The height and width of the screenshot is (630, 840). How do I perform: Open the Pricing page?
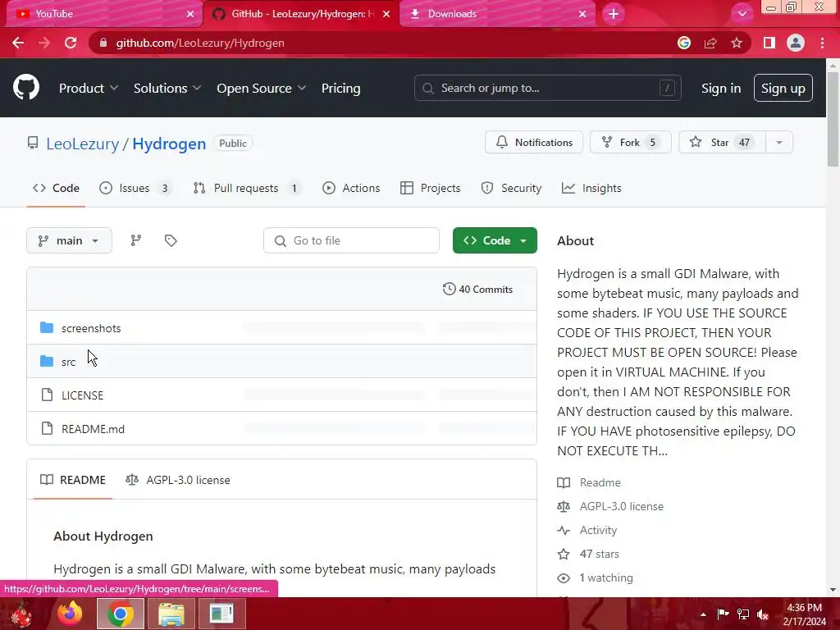pyautogui.click(x=340, y=89)
